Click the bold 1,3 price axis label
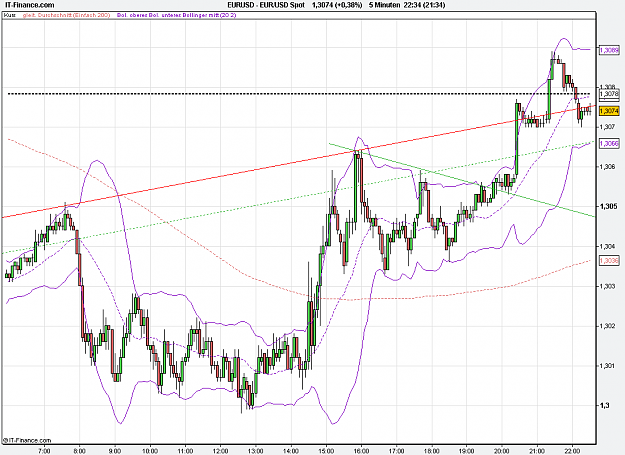The image size is (625, 455). click(604, 406)
